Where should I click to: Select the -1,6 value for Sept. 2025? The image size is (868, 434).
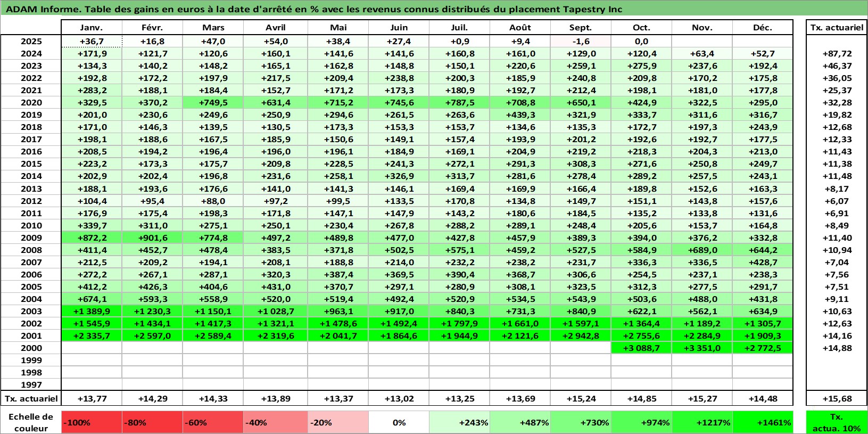tap(581, 42)
